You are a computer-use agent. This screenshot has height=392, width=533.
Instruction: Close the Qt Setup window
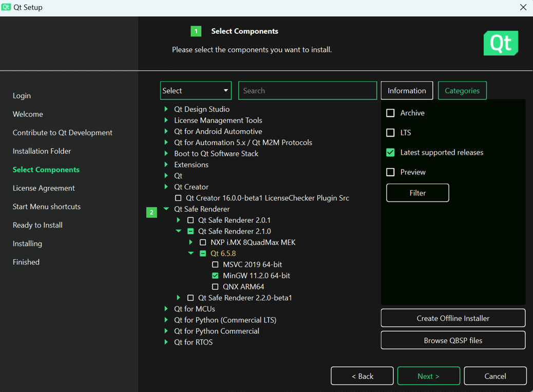[523, 7]
